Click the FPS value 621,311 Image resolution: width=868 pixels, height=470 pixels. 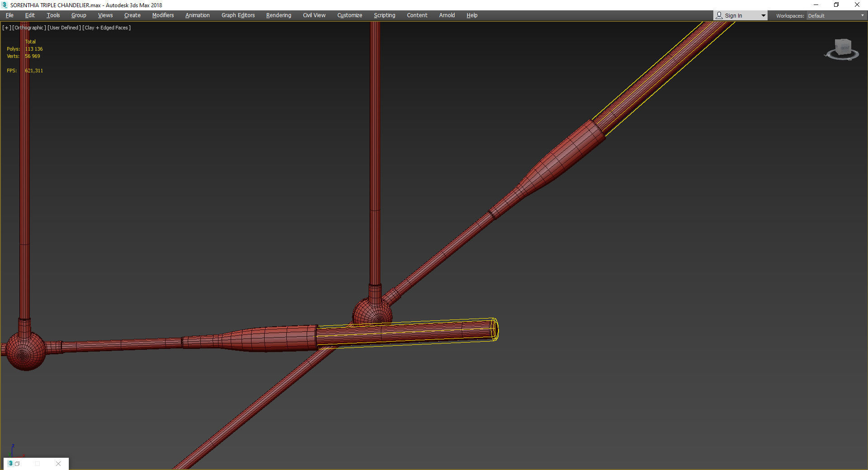[34, 70]
